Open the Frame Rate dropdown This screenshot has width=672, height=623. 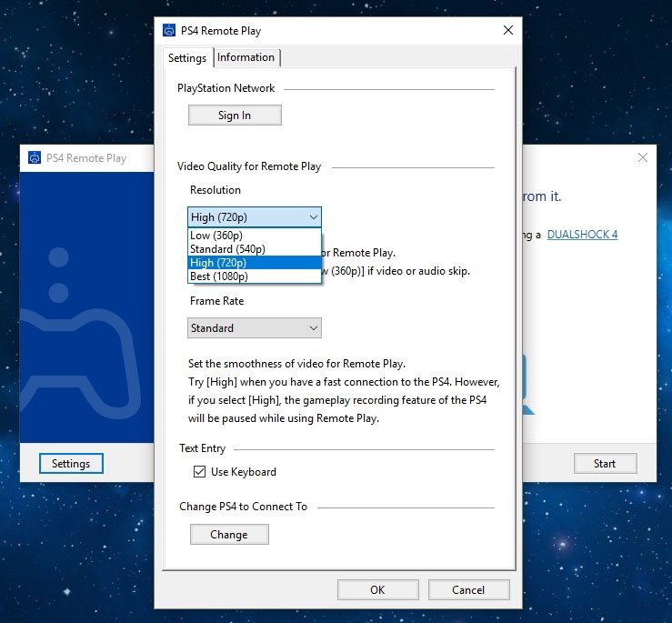(x=255, y=328)
